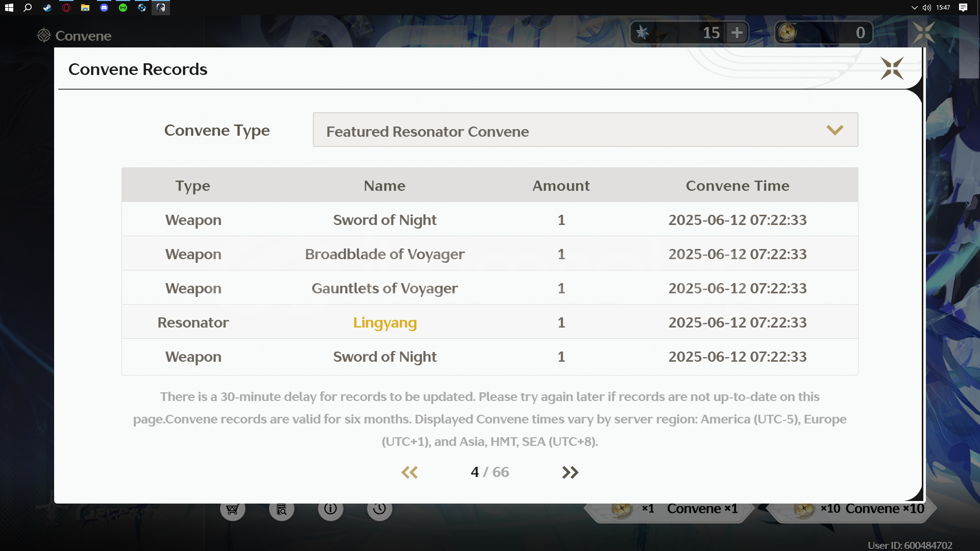
Task: Select the Gauntlets of Voyager entry
Action: 385,288
